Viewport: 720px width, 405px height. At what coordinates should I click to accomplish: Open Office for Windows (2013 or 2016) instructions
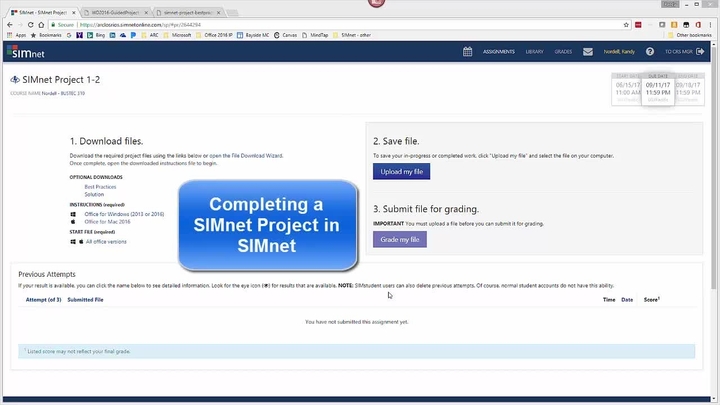pos(124,214)
